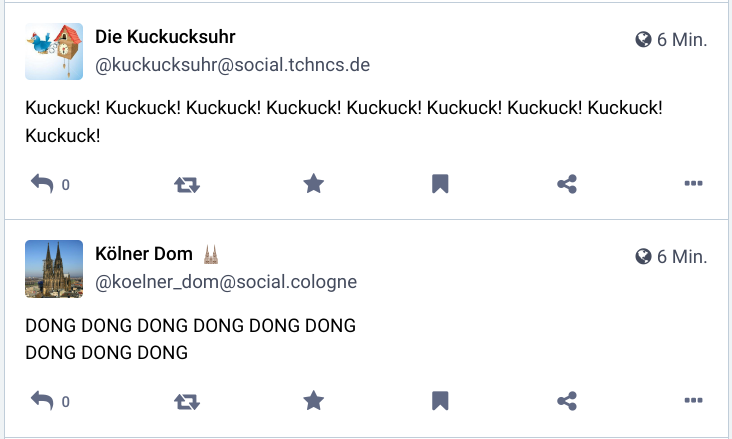Open more options on Kölner Dom post

point(694,401)
